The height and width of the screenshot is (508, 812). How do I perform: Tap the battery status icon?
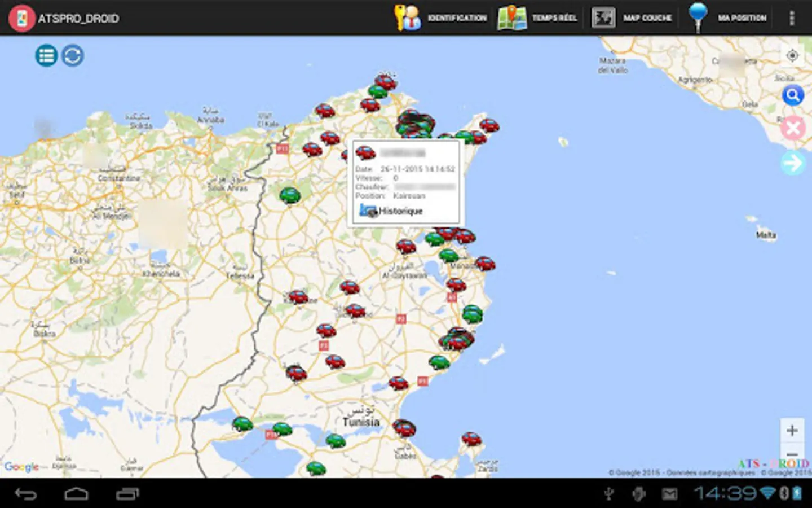click(x=797, y=494)
